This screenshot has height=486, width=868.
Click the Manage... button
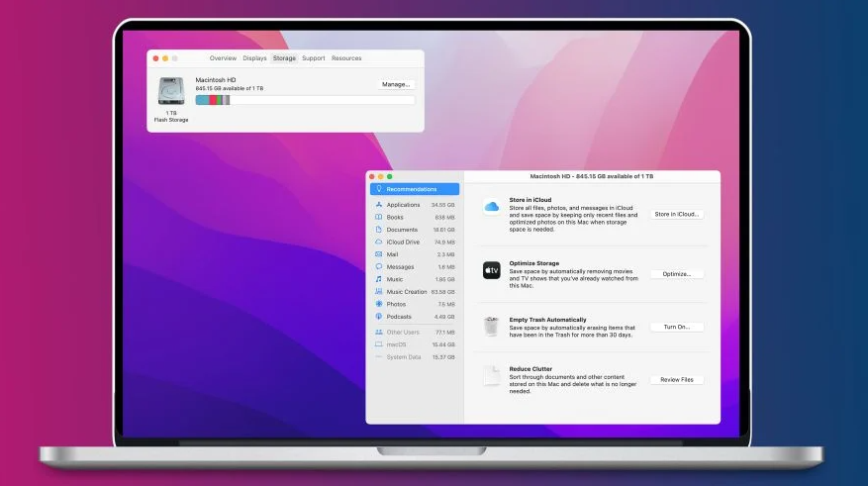[396, 84]
